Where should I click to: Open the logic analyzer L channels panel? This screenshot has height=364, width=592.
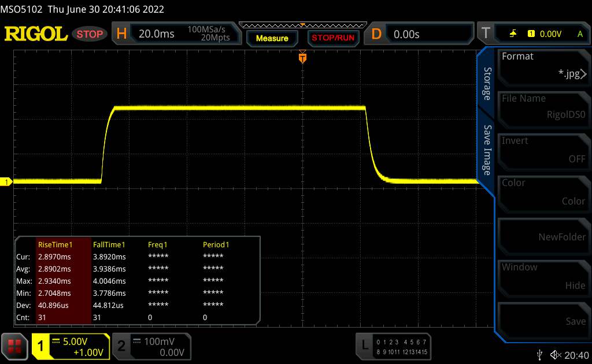(394, 345)
